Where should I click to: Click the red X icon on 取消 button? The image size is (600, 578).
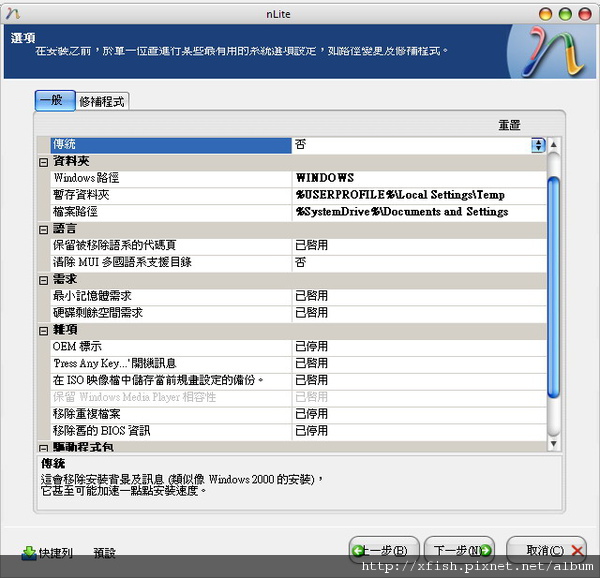577,551
